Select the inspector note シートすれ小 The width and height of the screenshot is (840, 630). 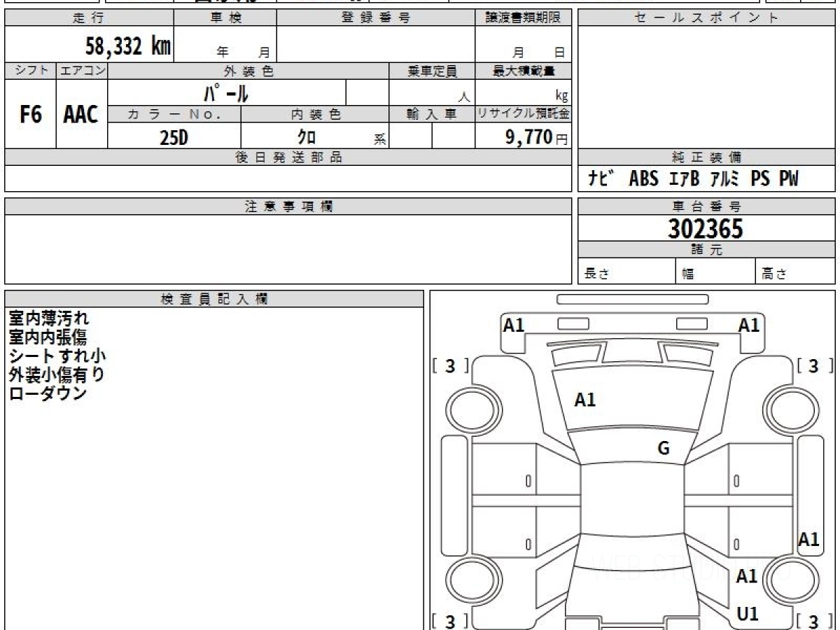click(57, 356)
